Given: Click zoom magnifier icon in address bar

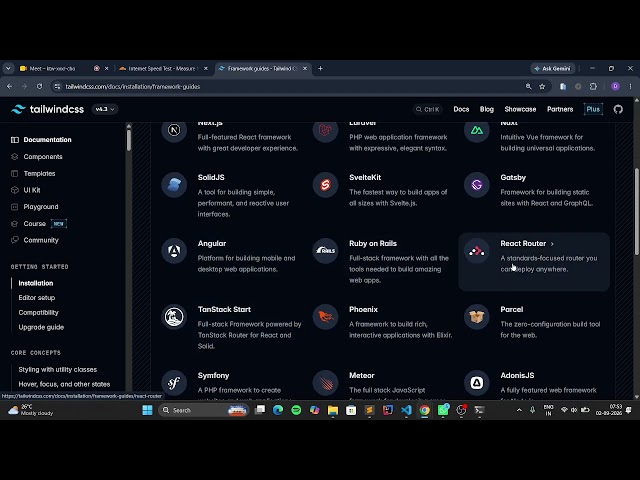Looking at the screenshot, I should click(x=528, y=87).
